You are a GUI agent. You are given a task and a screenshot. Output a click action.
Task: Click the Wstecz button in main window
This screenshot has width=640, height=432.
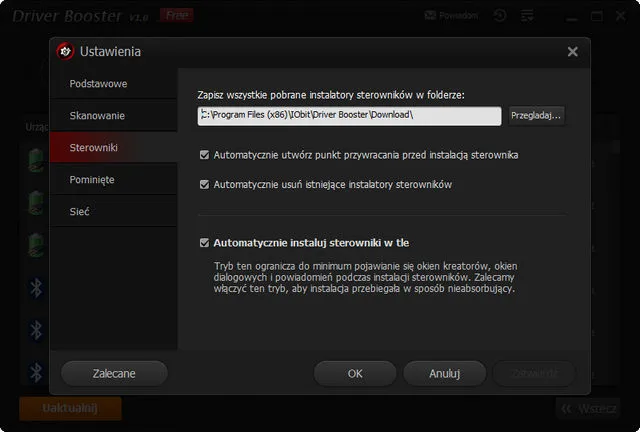click(588, 409)
